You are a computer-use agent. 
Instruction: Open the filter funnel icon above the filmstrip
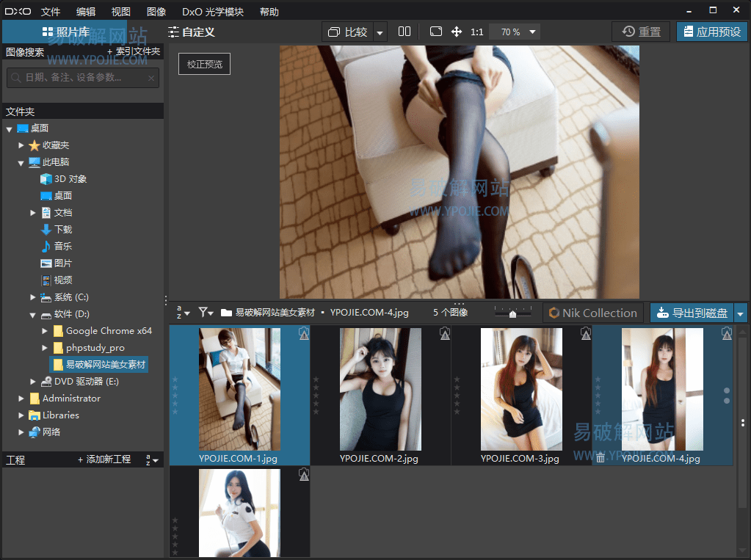pos(203,312)
